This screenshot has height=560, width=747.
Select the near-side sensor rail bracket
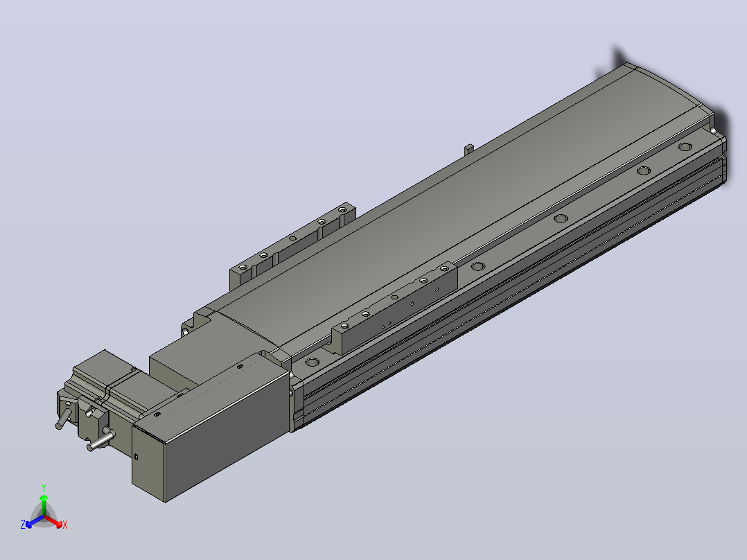(394, 308)
